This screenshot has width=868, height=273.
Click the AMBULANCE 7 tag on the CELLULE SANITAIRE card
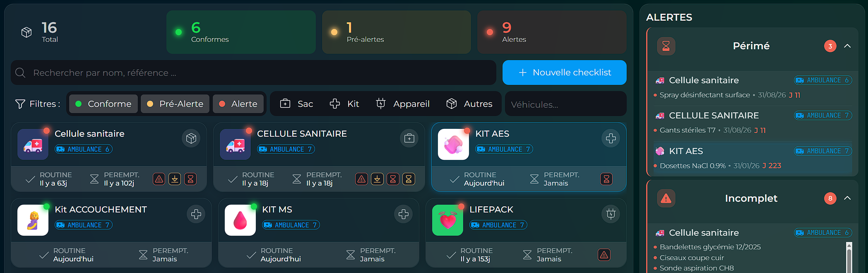click(286, 149)
